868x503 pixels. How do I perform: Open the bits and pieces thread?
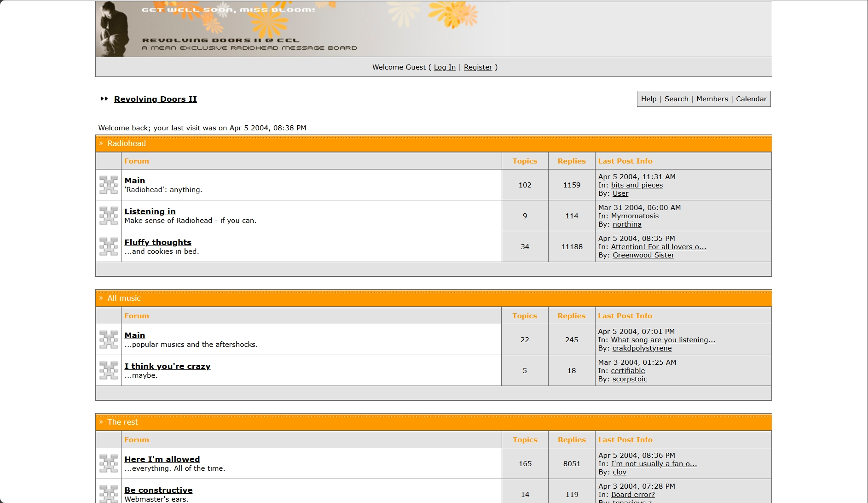(637, 185)
